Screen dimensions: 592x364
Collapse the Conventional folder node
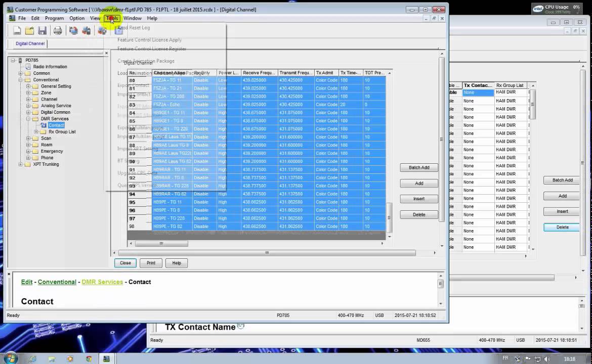pyautogui.click(x=20, y=79)
